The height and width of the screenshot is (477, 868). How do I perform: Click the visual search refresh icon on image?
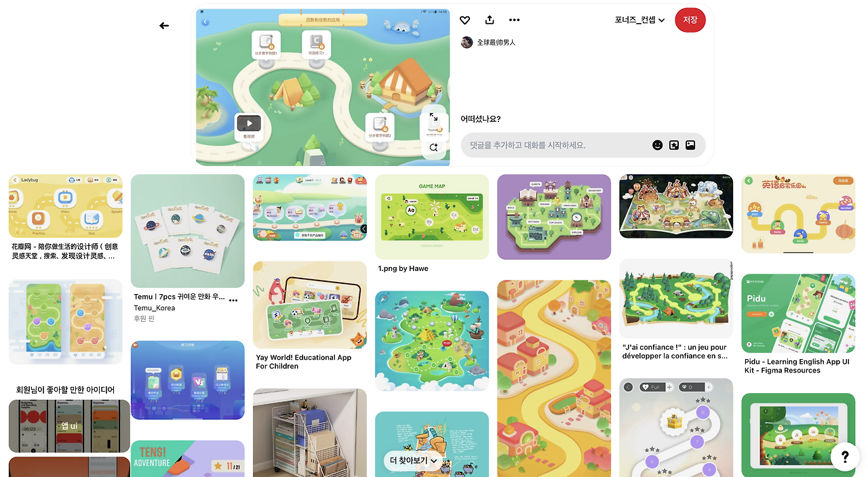[x=433, y=147]
